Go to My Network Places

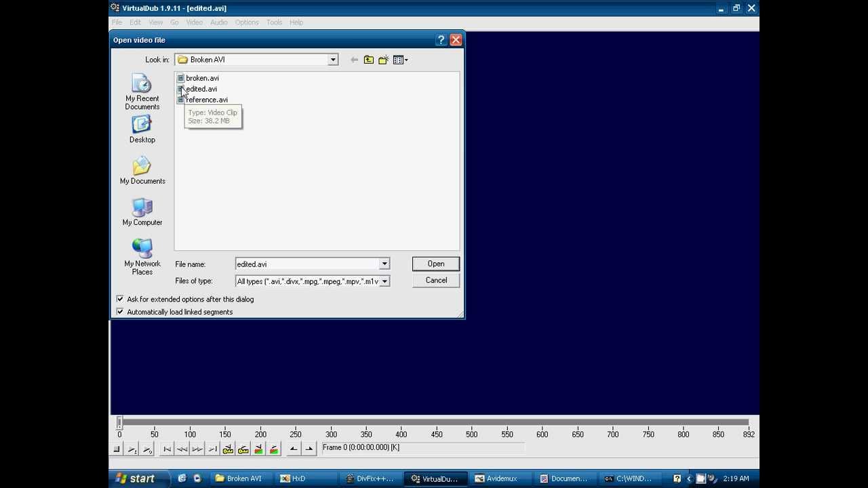(x=142, y=258)
